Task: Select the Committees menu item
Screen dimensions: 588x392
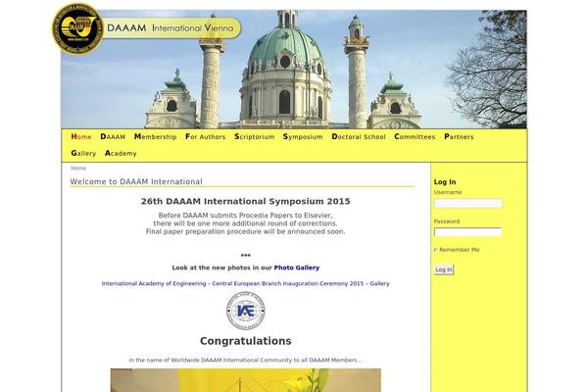Action: point(415,136)
